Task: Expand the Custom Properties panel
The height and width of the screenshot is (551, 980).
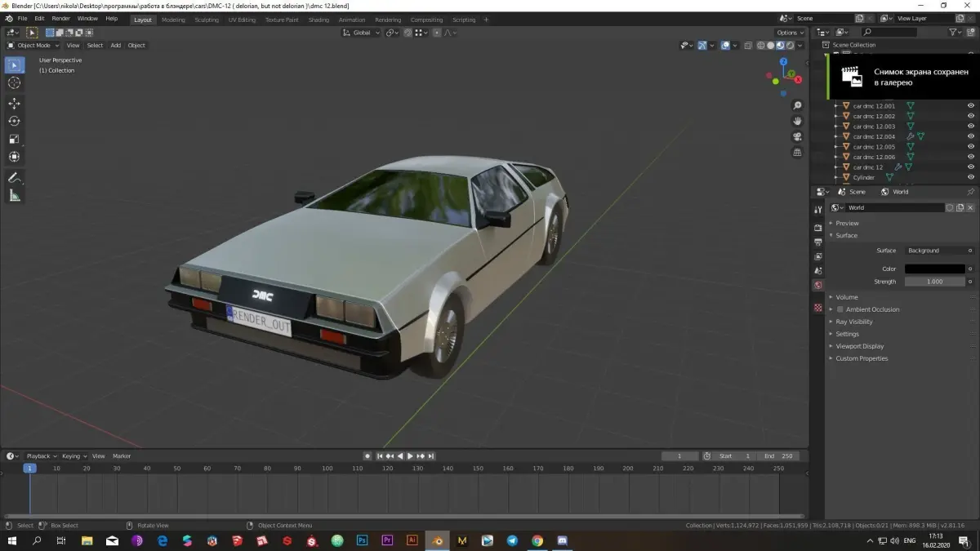Action: coord(860,358)
